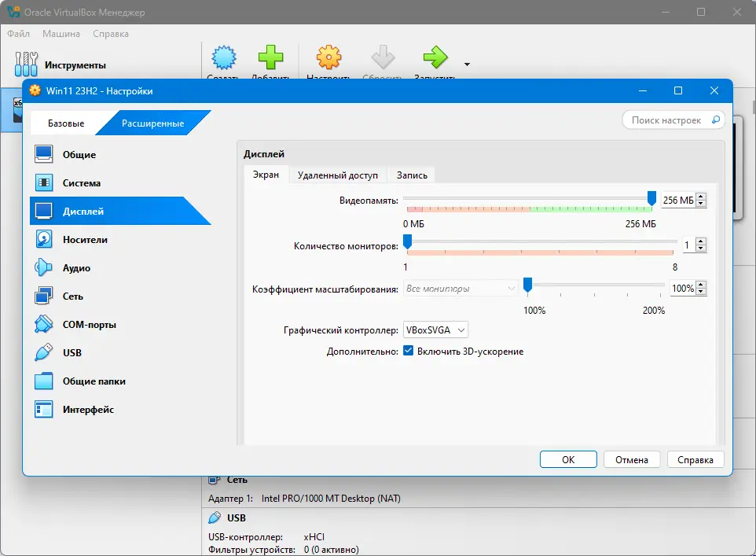This screenshot has width=756, height=556.
Task: Select USB settings plug icon
Action: pos(44,353)
